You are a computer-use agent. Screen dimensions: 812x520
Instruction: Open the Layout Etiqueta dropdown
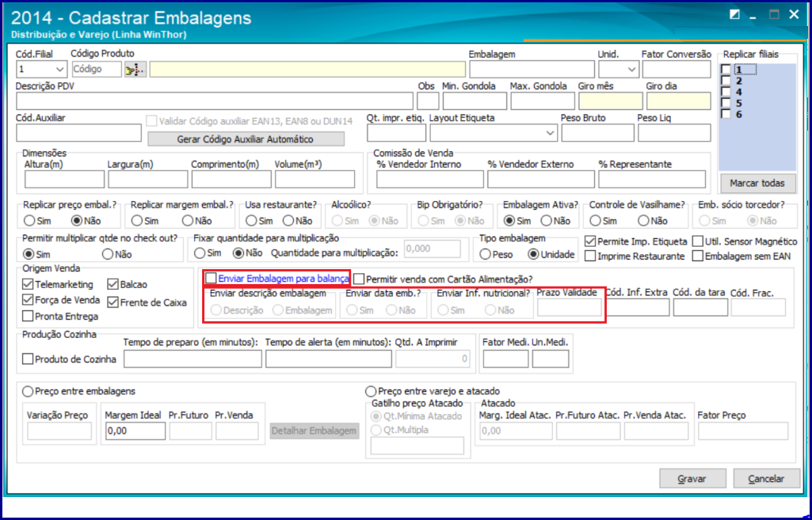[x=550, y=133]
